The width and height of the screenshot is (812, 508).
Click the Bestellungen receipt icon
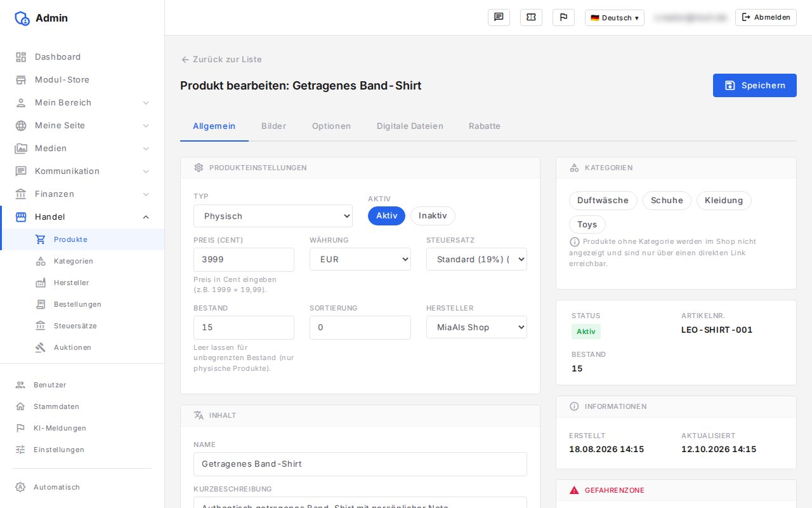pos(41,304)
